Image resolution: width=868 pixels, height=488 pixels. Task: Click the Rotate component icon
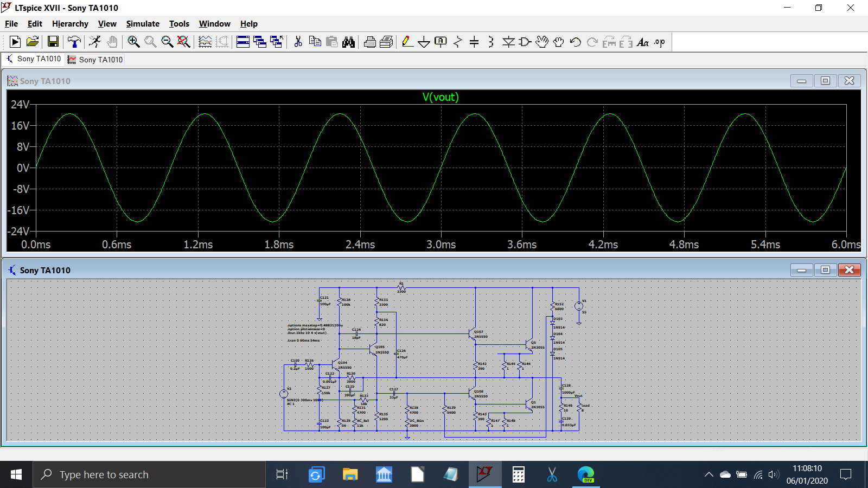tap(609, 42)
